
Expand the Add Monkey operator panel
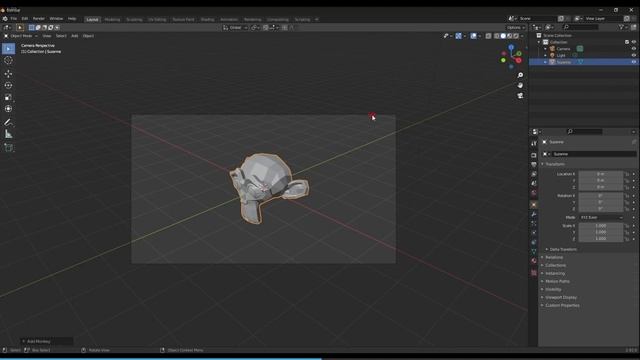(47, 341)
